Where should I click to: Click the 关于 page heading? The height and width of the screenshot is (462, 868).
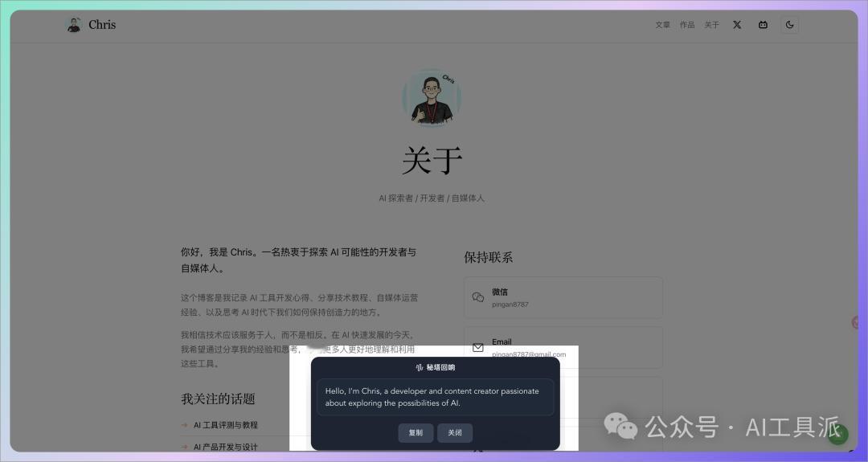tap(432, 161)
